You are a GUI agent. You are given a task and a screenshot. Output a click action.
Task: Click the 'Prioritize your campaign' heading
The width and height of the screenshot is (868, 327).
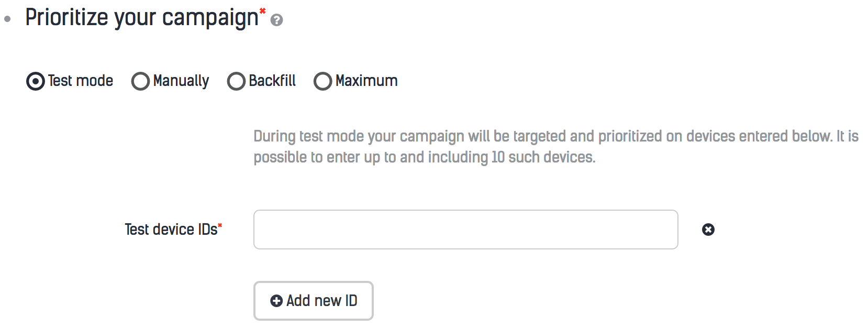click(141, 18)
